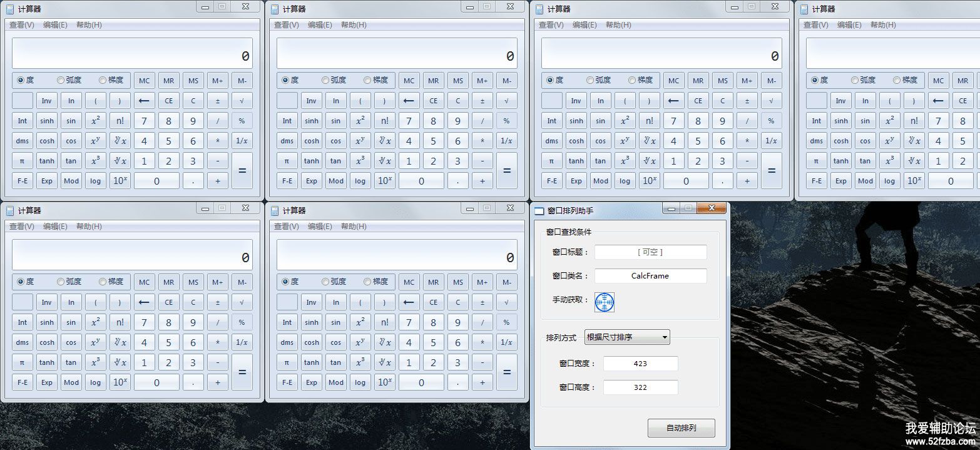Image resolution: width=980 pixels, height=450 pixels.
Task: Click the tanh button in second top-row calculator
Action: click(x=311, y=161)
